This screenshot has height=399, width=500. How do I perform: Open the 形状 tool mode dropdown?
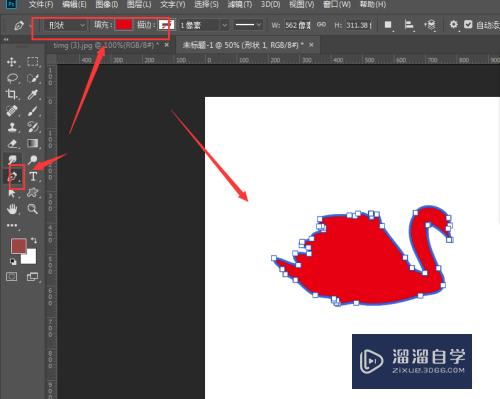pyautogui.click(x=65, y=25)
